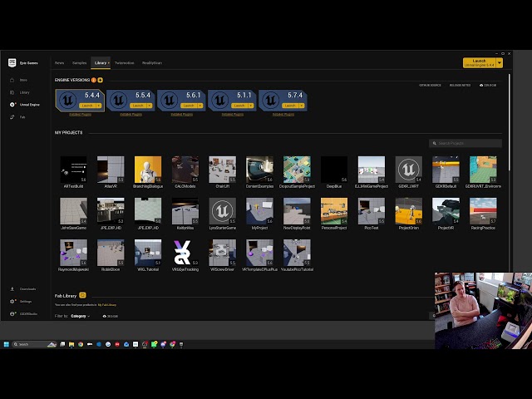Open the ContentExamples project thumbnail
The height and width of the screenshot is (399, 532).
coord(259,170)
